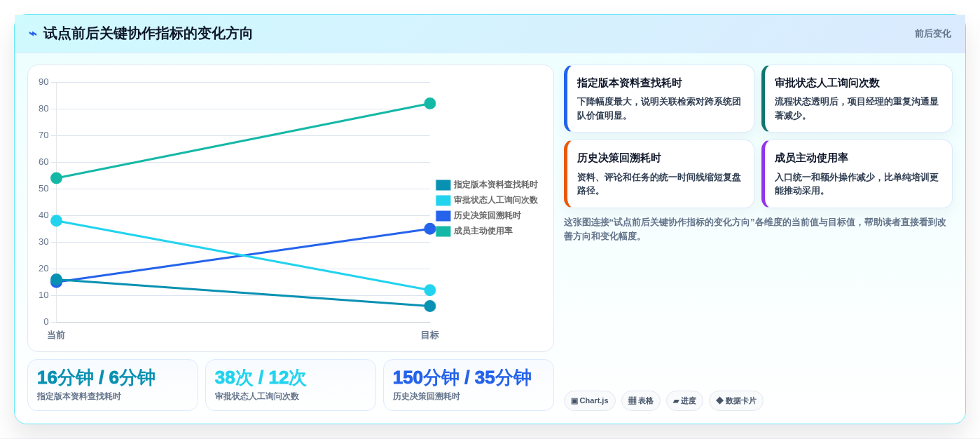Click legend label 指定版本资料查找耗时

[495, 185]
